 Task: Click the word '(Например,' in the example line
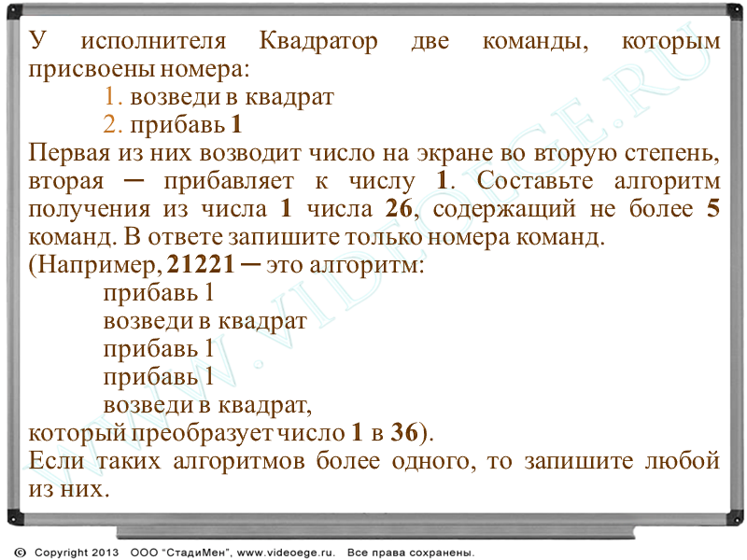[x=95, y=265]
